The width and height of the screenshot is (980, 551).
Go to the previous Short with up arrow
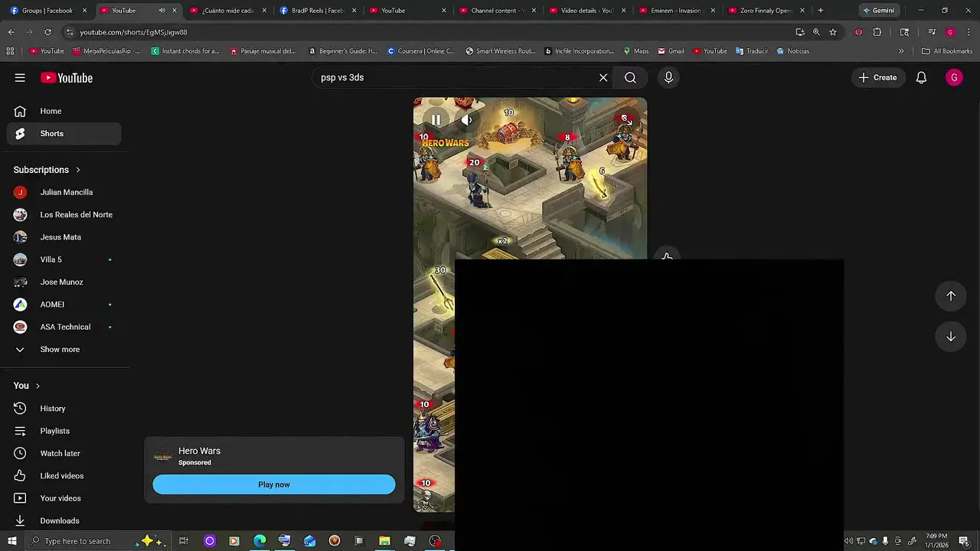click(x=951, y=296)
